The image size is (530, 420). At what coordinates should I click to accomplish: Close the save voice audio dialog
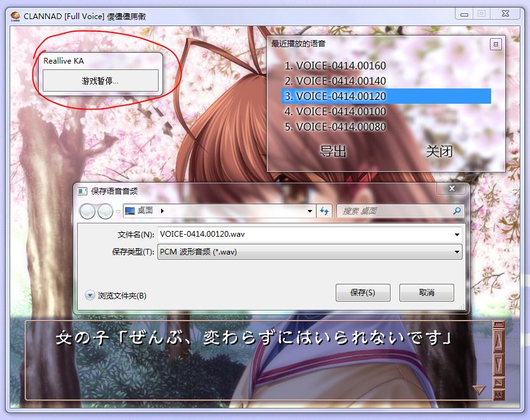click(x=452, y=188)
